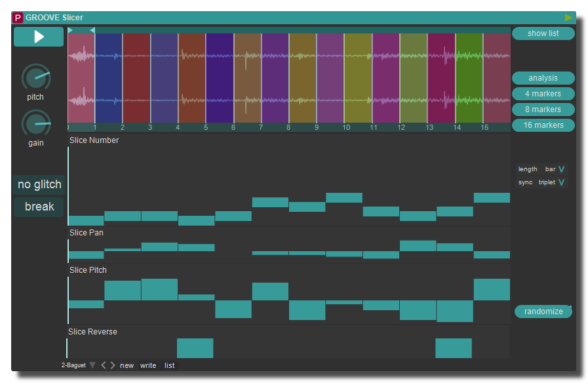Select the 16 markers option
The image size is (588, 383).
(543, 125)
